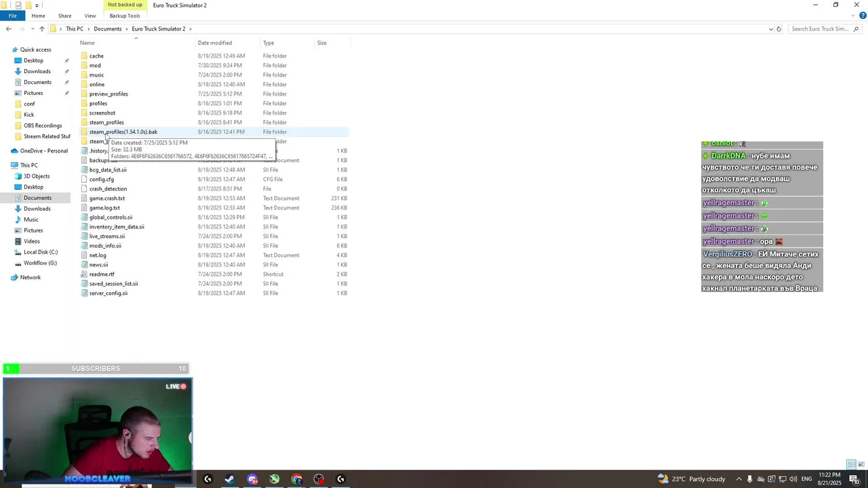Select the profiles folder

[98, 103]
